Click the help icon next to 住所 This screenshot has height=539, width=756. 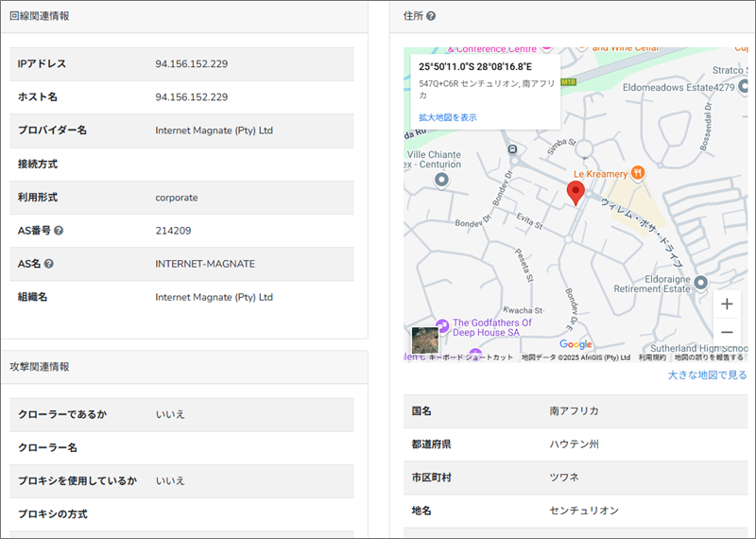(x=431, y=16)
